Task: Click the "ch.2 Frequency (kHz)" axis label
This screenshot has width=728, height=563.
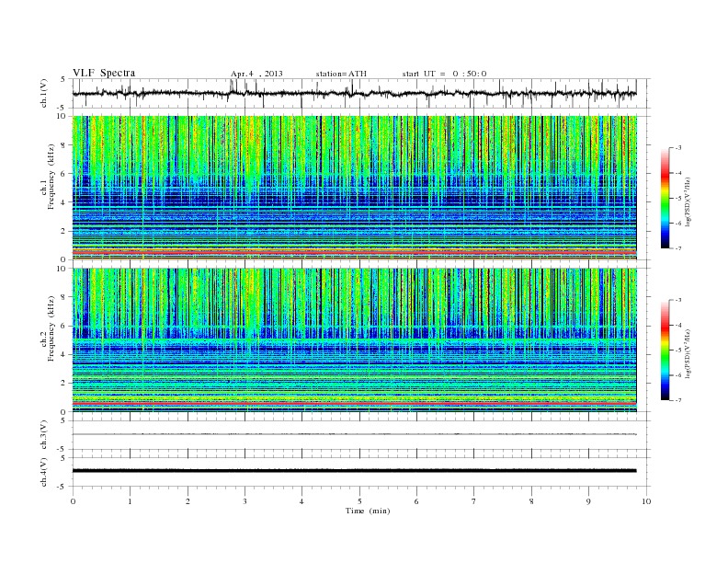Action: 48,328
